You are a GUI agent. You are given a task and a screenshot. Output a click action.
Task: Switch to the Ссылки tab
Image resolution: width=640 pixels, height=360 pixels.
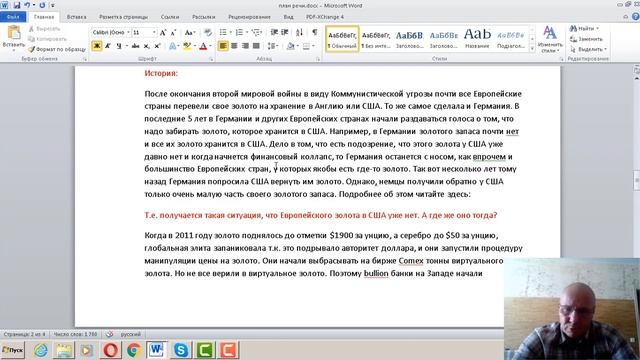pyautogui.click(x=170, y=17)
